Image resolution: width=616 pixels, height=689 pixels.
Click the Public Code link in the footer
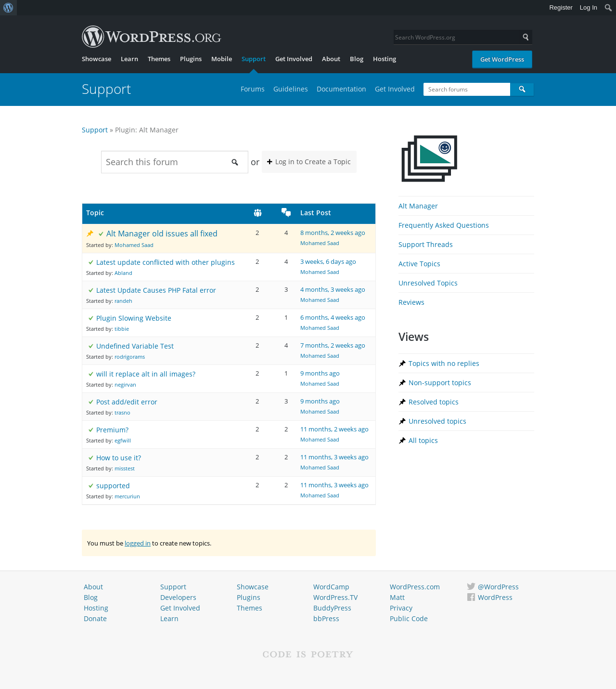click(409, 619)
